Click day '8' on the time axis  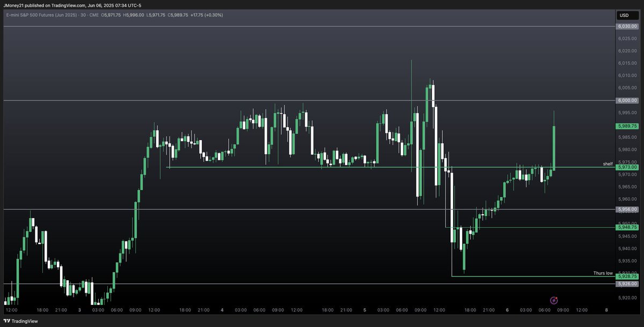point(606,310)
